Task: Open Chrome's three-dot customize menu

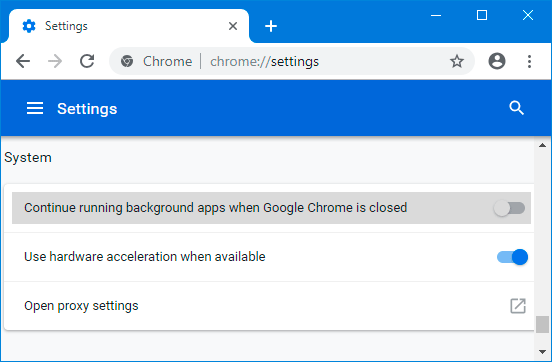Action: pos(529,61)
